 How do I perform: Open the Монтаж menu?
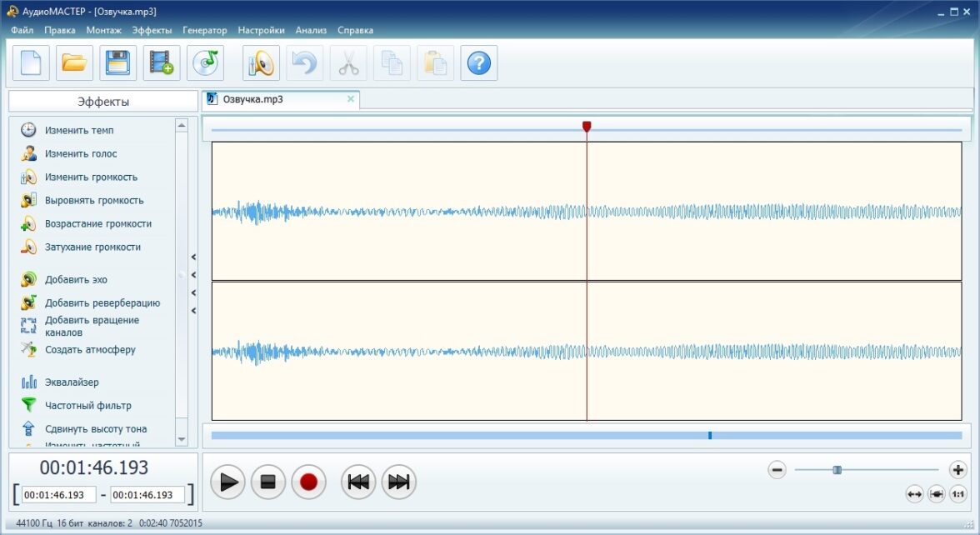point(103,30)
